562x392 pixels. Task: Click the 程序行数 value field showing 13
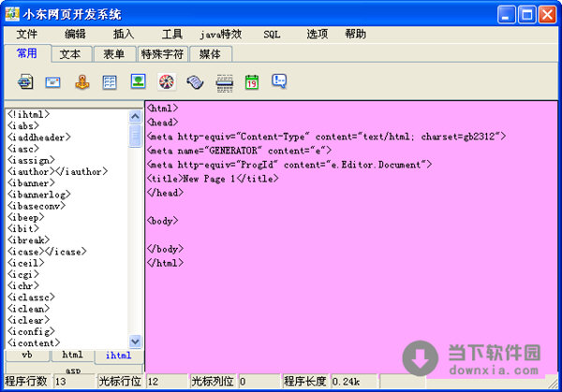point(74,382)
